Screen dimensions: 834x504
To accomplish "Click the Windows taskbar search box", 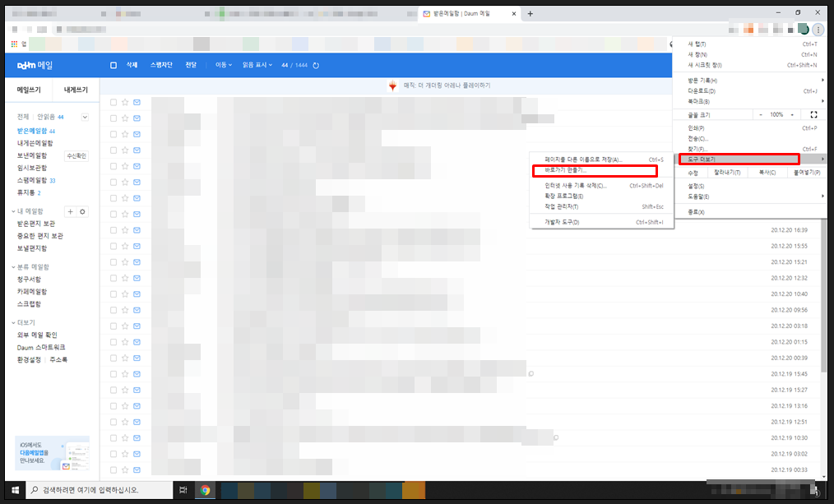I will 100,490.
